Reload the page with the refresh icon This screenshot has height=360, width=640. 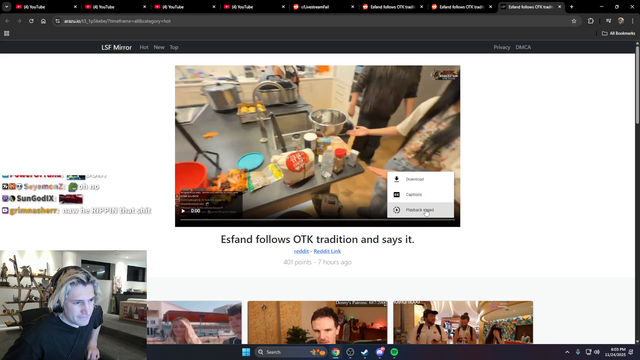click(31, 21)
